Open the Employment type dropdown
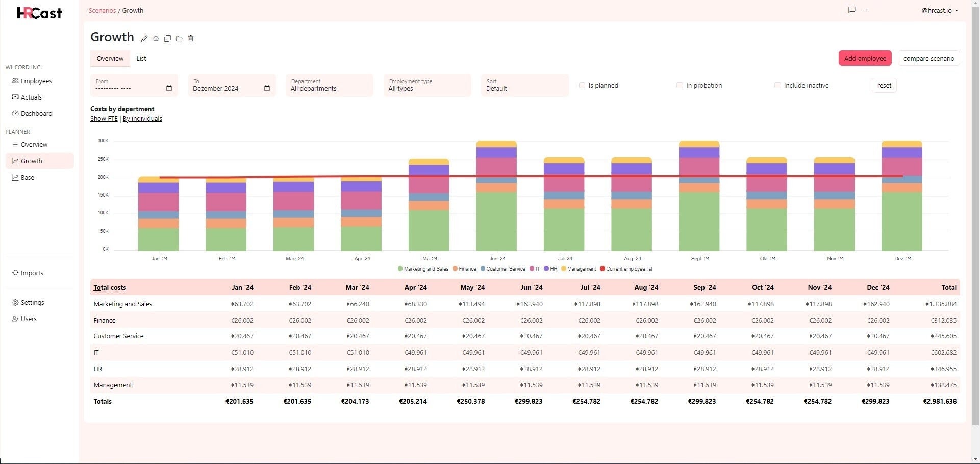The width and height of the screenshot is (980, 464). (427, 85)
